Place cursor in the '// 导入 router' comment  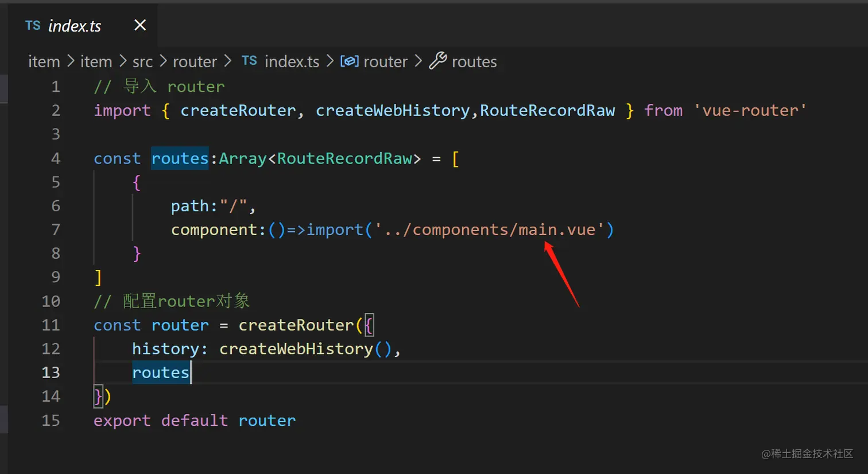159,87
